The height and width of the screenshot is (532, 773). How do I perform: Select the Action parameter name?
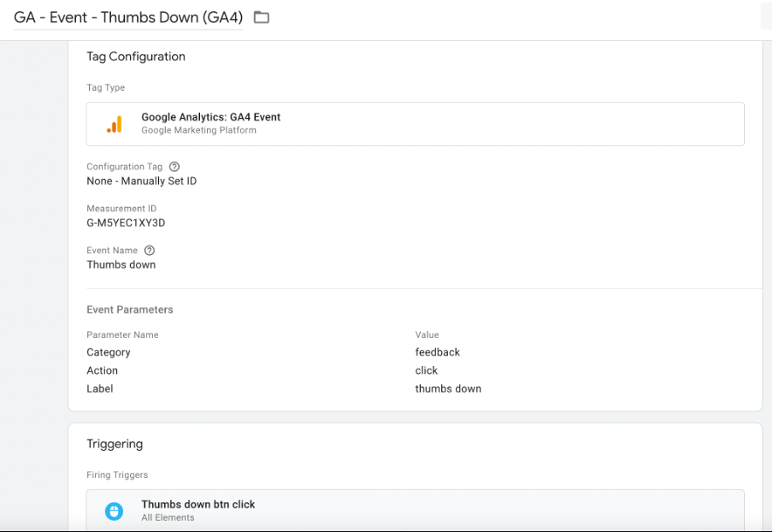point(102,370)
